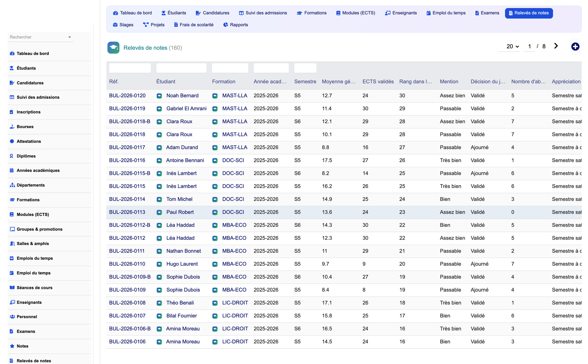Click 'Ajourné' decision in Hugo Laurent's row

pyautogui.click(x=480, y=264)
